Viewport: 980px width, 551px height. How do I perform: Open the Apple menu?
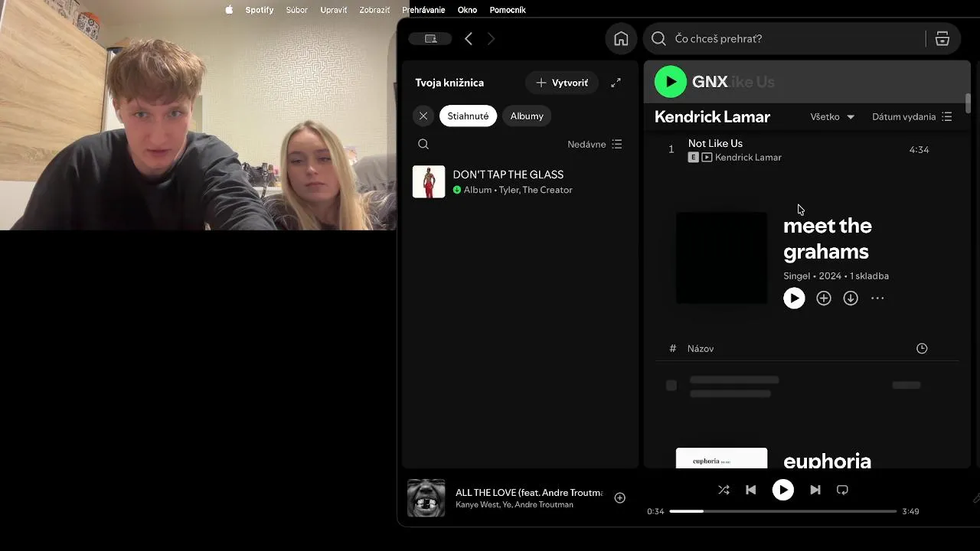[229, 10]
